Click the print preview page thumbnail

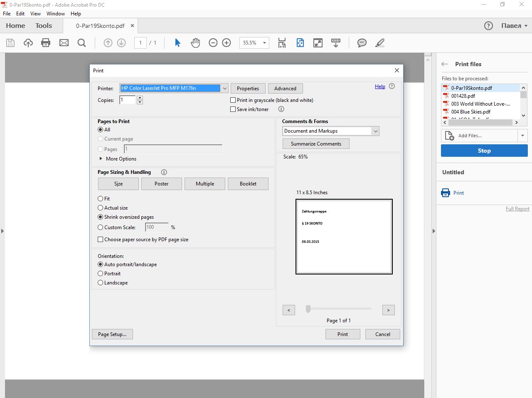click(344, 237)
